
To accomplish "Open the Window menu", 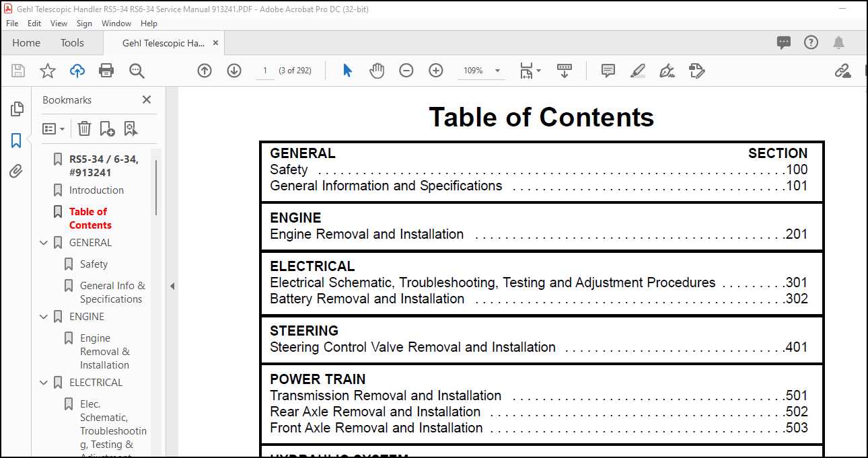I will click(x=116, y=23).
